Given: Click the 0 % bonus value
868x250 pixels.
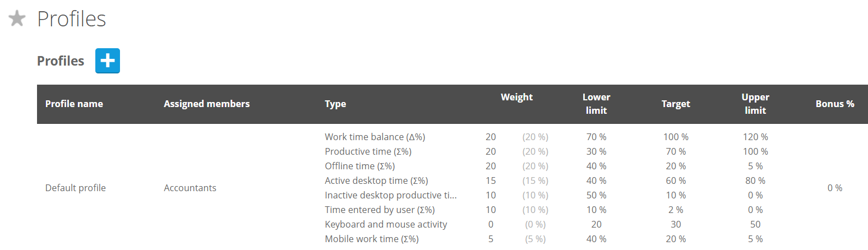Looking at the screenshot, I should 835,188.
